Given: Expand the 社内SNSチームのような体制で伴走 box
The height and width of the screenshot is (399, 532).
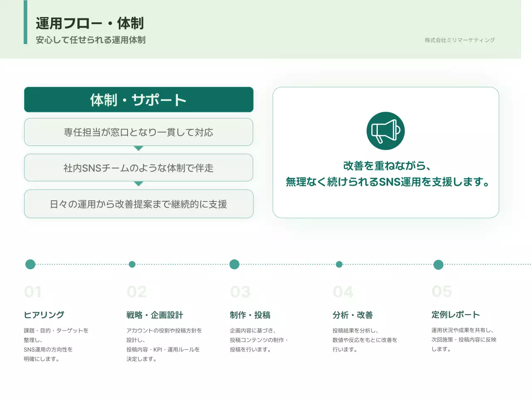Looking at the screenshot, I should tap(138, 167).
